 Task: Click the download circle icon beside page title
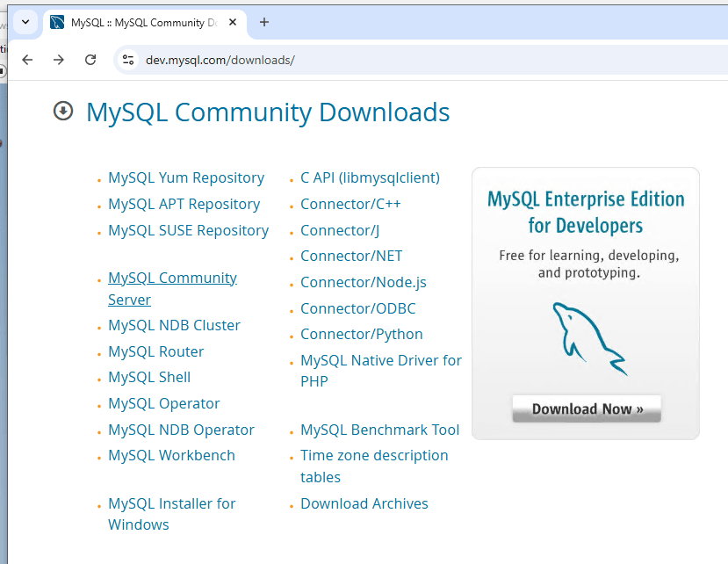click(63, 111)
